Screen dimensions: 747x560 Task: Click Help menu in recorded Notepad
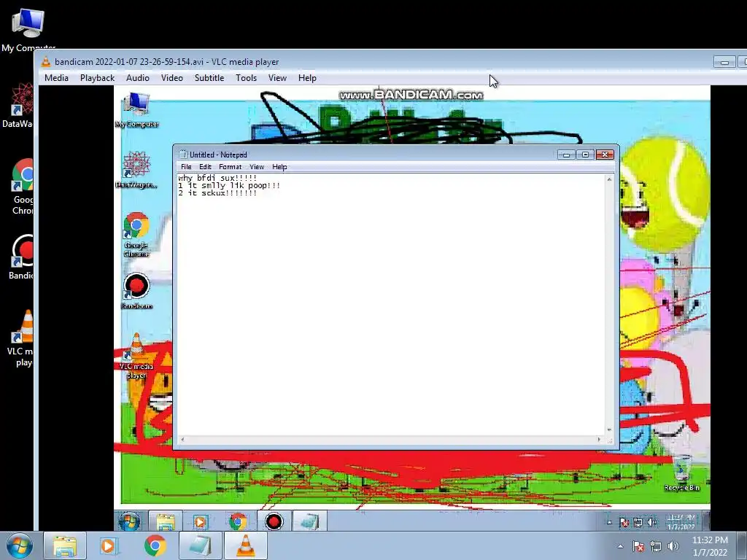click(279, 167)
